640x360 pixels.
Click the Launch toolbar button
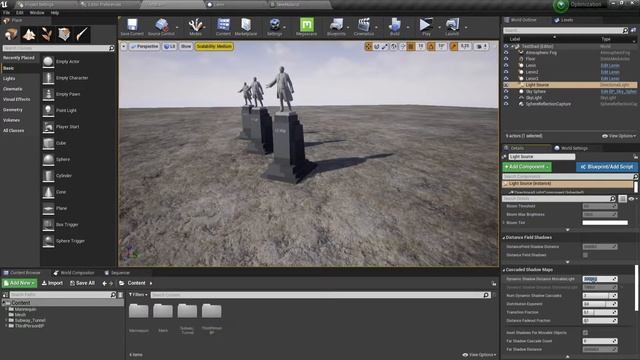point(452,27)
